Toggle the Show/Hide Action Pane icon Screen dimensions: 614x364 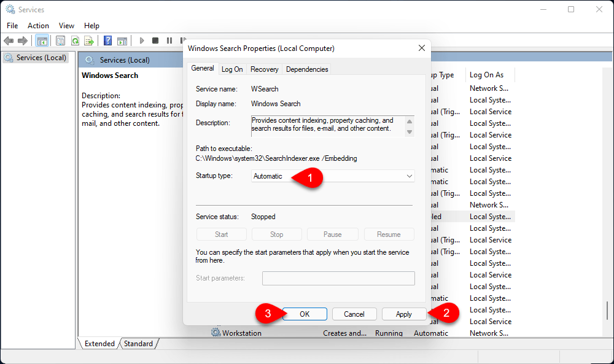(122, 41)
